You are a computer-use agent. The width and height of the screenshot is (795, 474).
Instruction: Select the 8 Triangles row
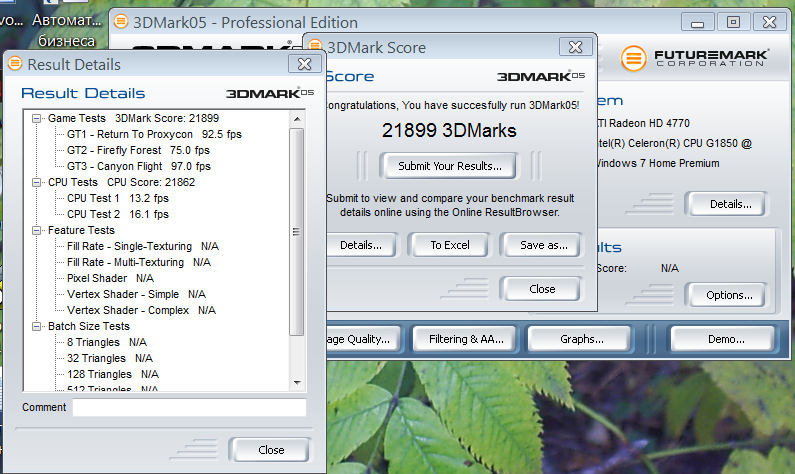106,342
